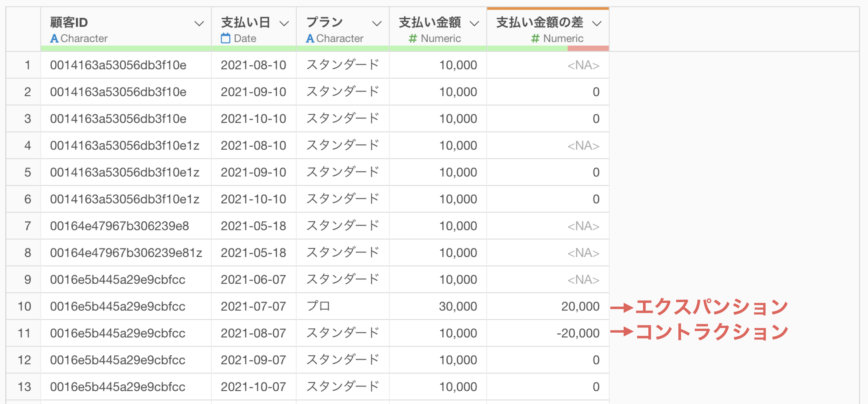Click the Character type icon under 顧客ID
This screenshot has height=404, width=868.
[54, 38]
